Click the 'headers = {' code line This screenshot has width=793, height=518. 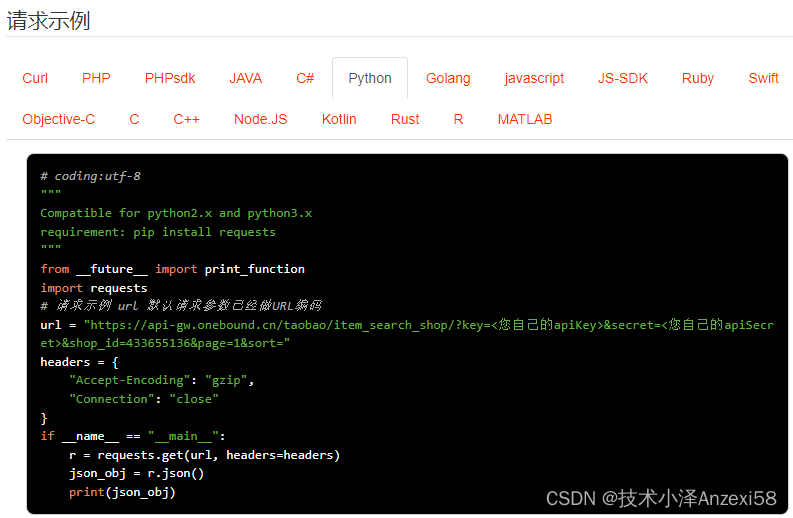(79, 362)
